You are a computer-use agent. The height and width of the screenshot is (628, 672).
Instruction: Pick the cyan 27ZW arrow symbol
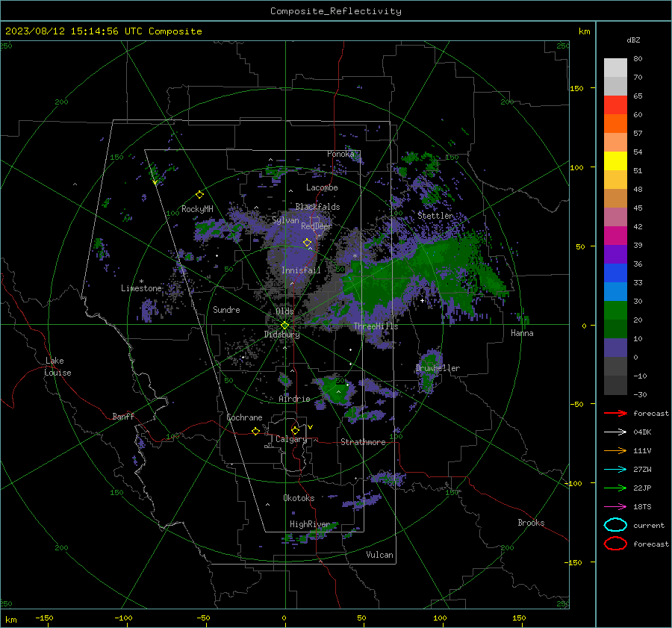coord(615,470)
